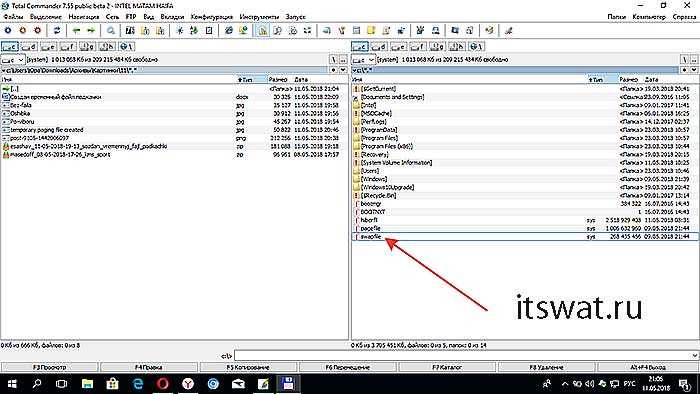Click the green back arrow in toolbar
This screenshot has height=394, width=700.
tap(76, 30)
